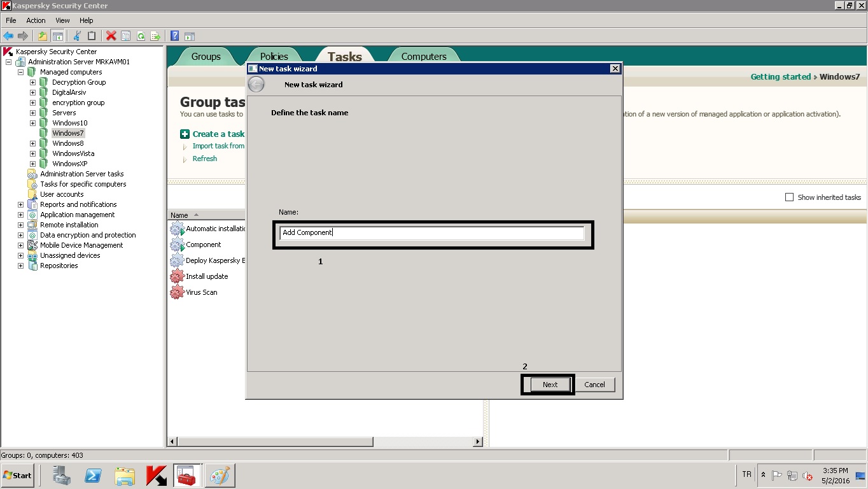Click the horizontal scrollbar right arrow

(478, 441)
